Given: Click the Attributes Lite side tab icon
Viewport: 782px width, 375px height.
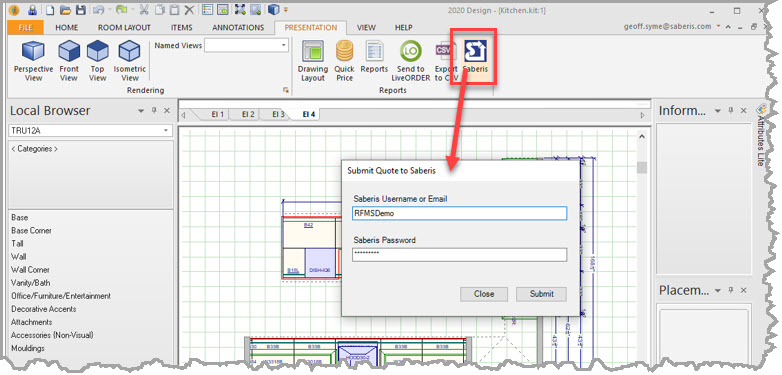Looking at the screenshot, I should 761,108.
